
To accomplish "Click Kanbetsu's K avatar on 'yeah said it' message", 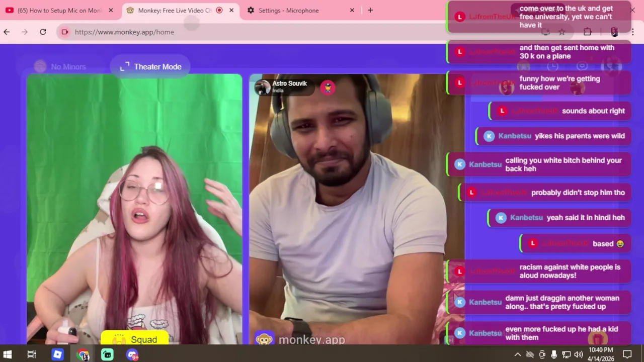I will (x=501, y=218).
